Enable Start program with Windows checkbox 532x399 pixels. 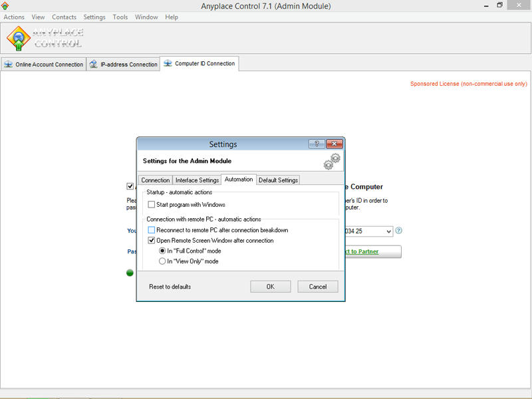point(152,205)
